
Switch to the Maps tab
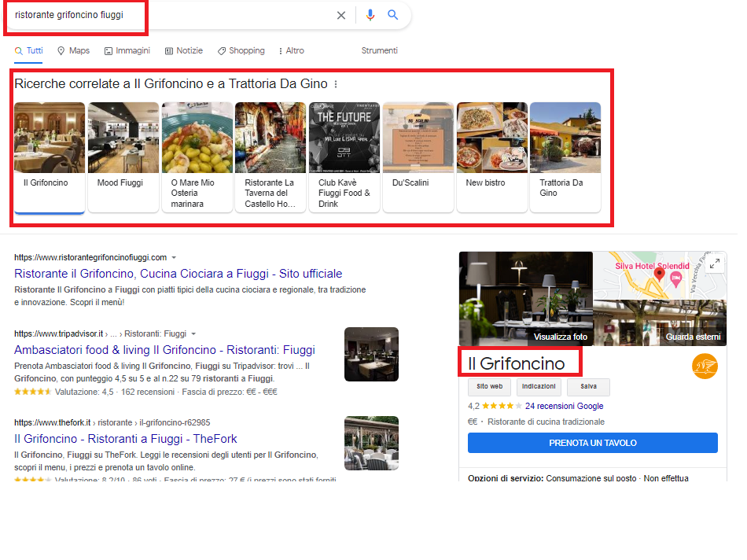click(x=73, y=50)
